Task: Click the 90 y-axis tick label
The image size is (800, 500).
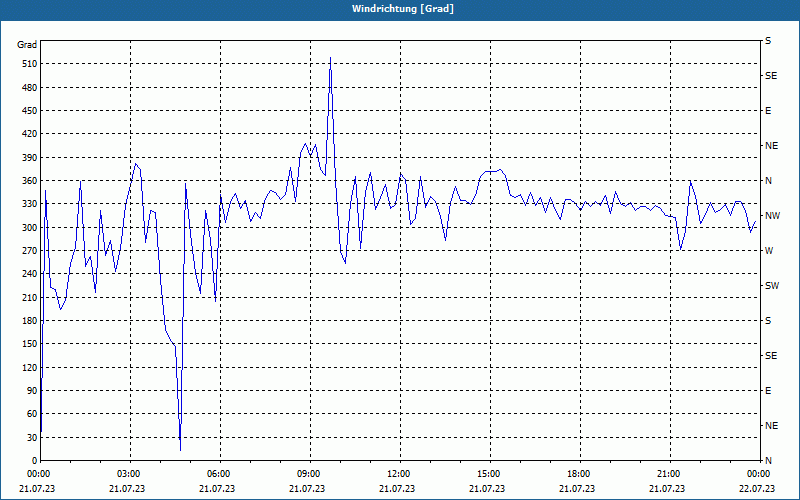Action: coord(32,391)
